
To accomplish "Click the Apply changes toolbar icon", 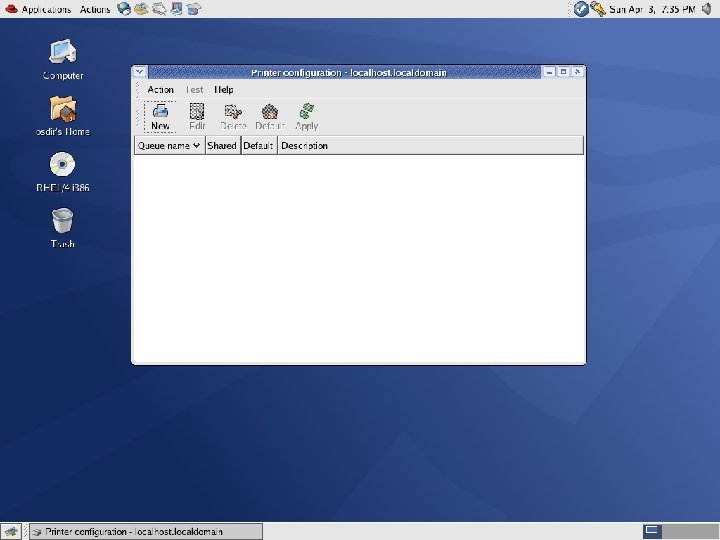I will tap(306, 117).
